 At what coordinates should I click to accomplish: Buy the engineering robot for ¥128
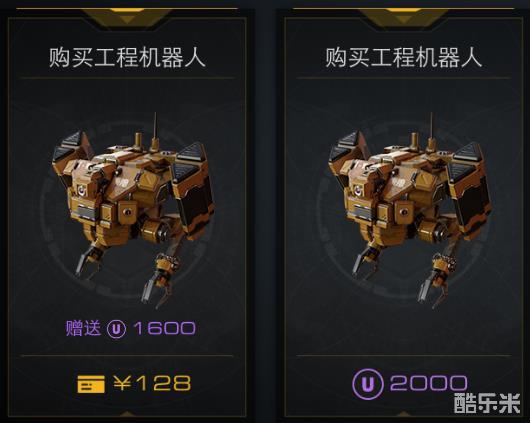(134, 384)
